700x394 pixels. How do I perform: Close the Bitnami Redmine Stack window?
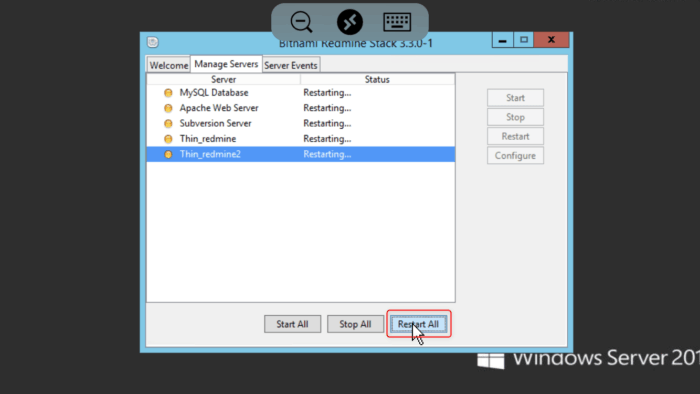[551, 40]
